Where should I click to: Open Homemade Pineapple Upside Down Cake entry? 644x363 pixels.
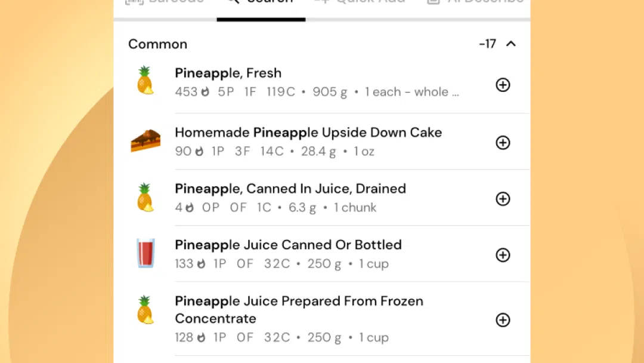[x=322, y=142]
